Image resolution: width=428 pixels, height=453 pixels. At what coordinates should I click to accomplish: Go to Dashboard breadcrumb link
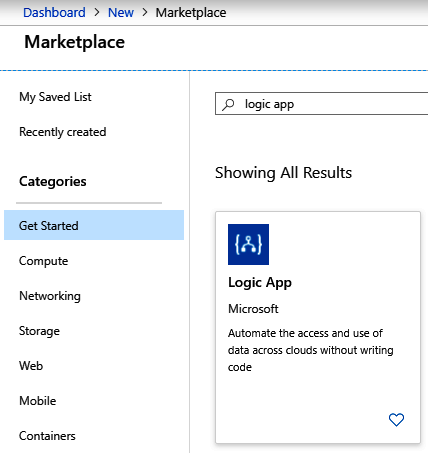54,13
